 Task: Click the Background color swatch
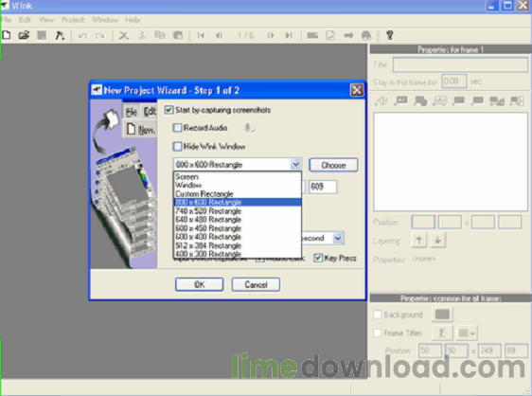(442, 315)
